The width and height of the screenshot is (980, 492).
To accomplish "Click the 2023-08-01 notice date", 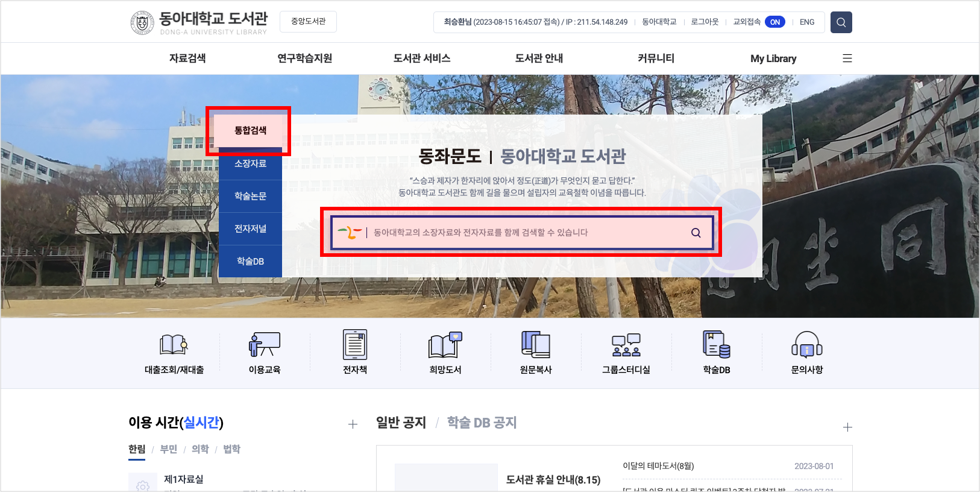I will click(x=814, y=466).
